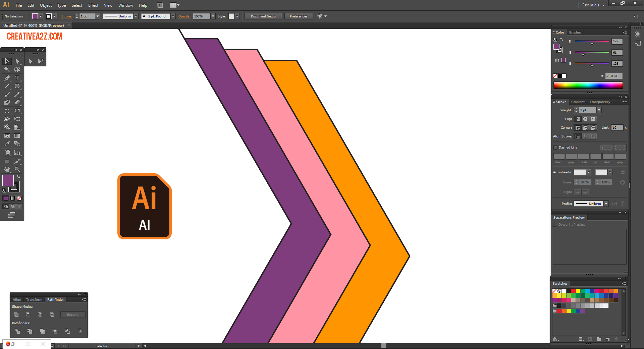Select the Pen tool

click(7, 78)
